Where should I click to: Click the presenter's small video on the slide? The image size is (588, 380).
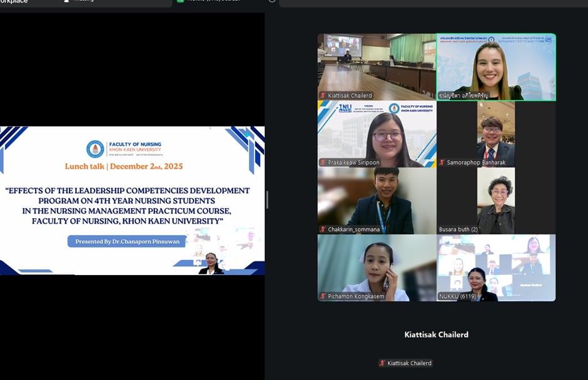coord(211,264)
